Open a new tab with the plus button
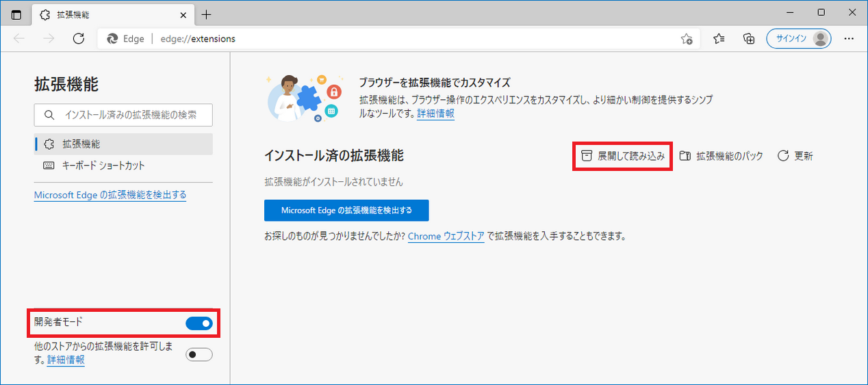Viewport: 868px width, 385px height. pyautogui.click(x=207, y=14)
